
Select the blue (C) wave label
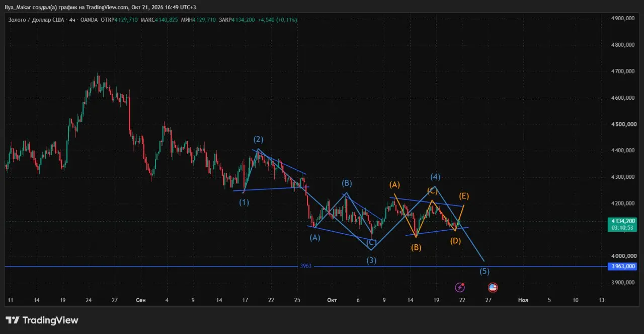(x=371, y=242)
